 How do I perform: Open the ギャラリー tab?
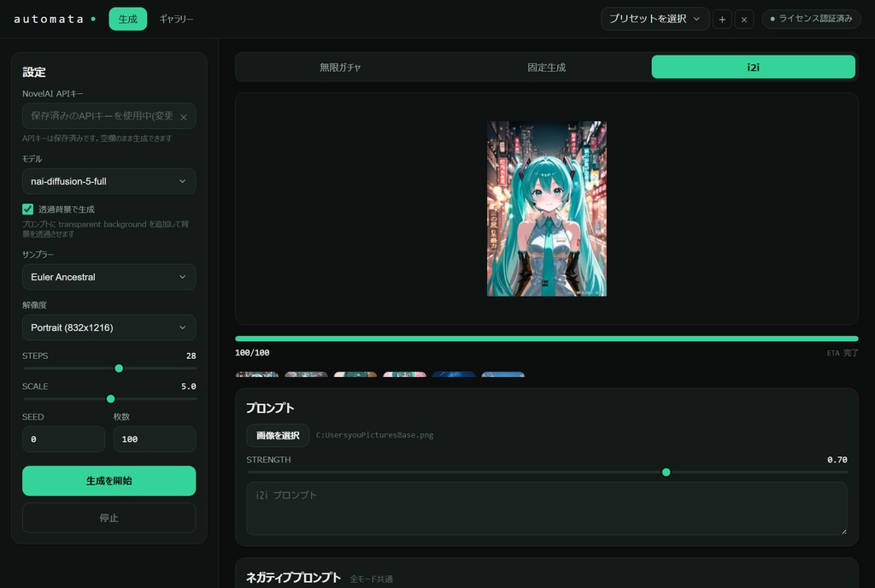[176, 19]
